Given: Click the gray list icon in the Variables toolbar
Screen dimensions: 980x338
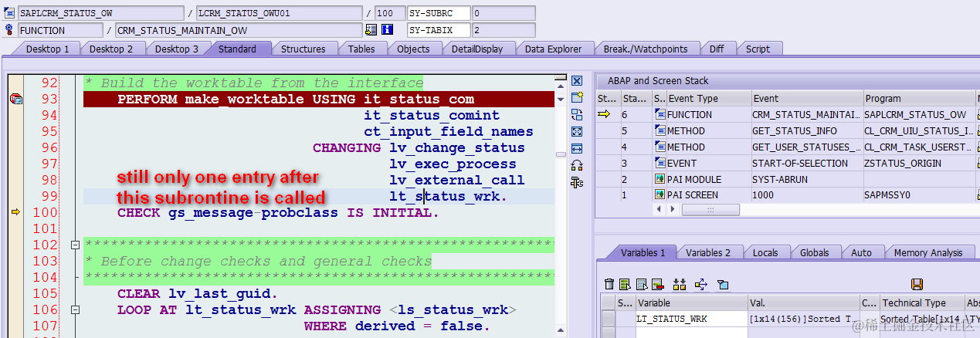Looking at the screenshot, I should click(x=642, y=284).
